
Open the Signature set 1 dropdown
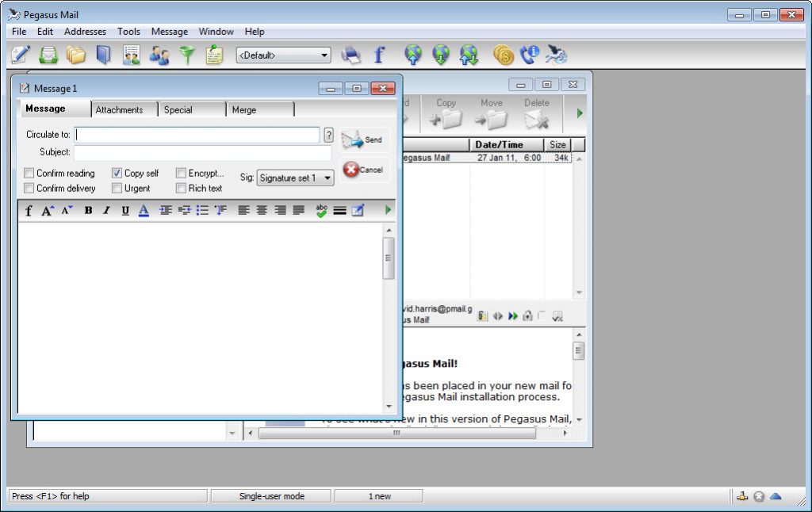[x=295, y=178]
